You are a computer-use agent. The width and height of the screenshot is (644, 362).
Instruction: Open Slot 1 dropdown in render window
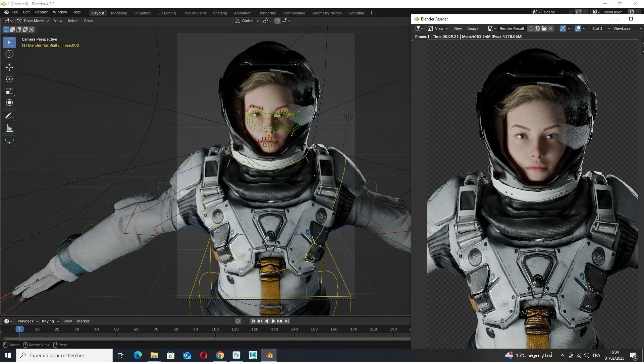pyautogui.click(x=600, y=28)
